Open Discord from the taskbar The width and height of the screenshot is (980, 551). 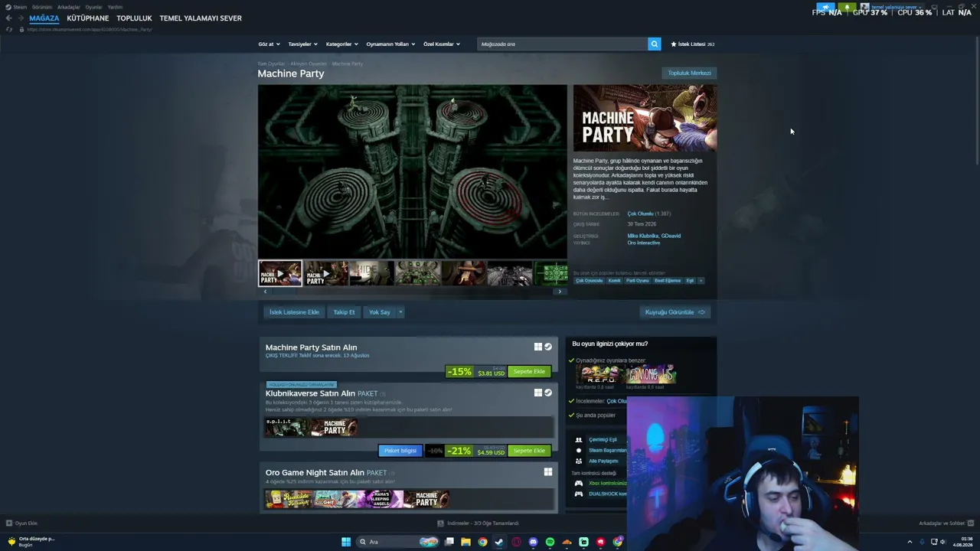pos(533,542)
